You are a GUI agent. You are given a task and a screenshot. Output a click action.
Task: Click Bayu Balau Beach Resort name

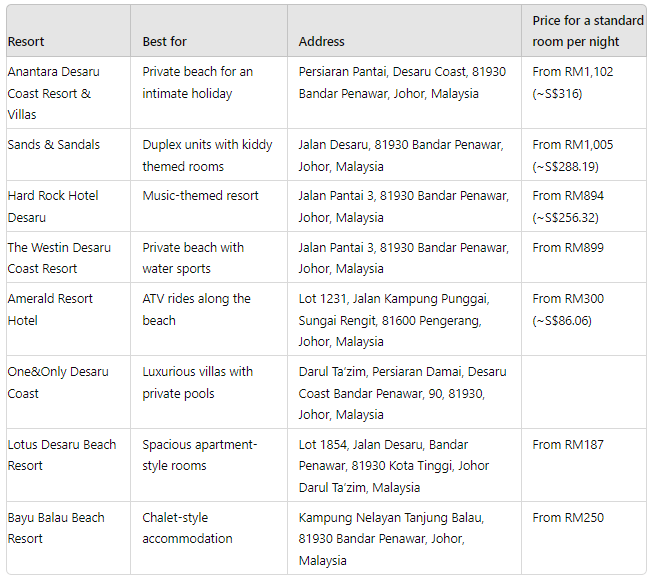tap(56, 528)
